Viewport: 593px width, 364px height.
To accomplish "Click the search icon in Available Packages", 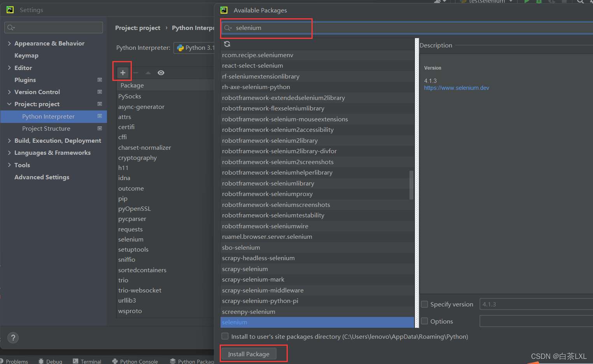I will pyautogui.click(x=228, y=28).
